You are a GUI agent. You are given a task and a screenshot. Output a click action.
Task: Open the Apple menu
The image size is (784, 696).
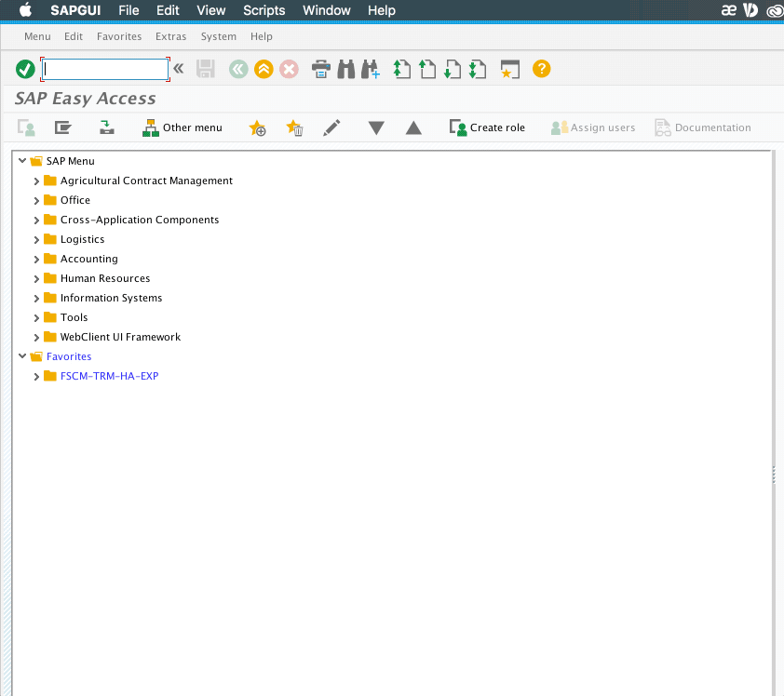(x=25, y=9)
